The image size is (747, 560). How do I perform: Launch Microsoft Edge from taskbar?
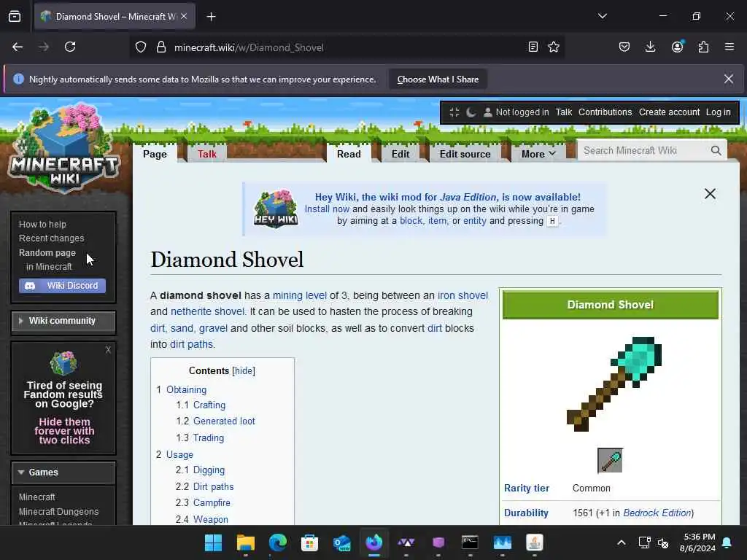click(x=278, y=542)
